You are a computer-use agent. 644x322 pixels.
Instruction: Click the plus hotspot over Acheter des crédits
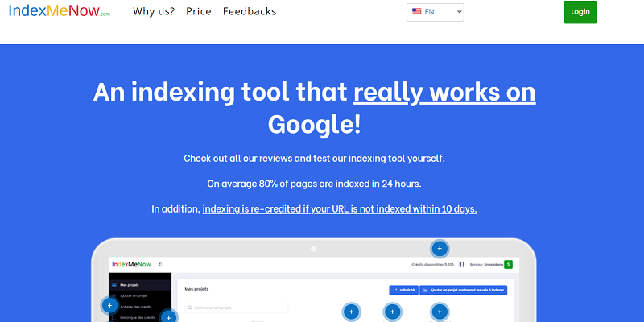(x=109, y=305)
